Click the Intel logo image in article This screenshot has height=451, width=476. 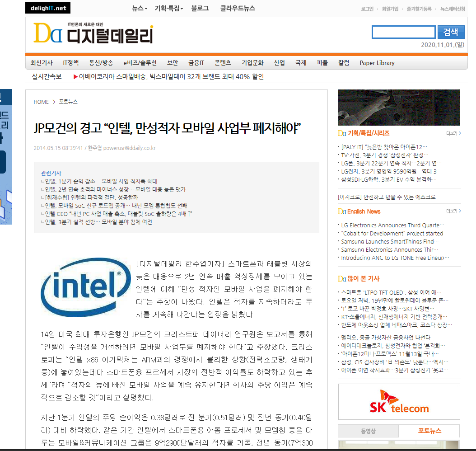(x=86, y=287)
